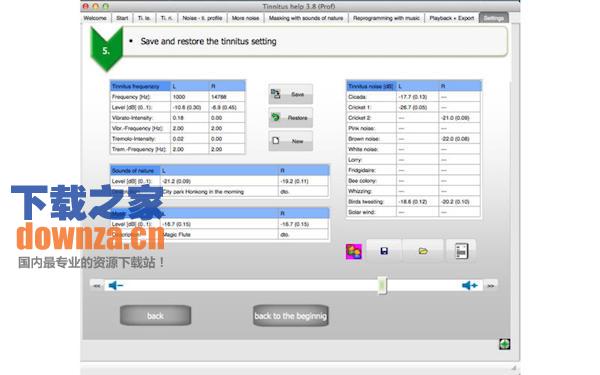Open the Playback + Export tab
Screen dimensions: 600x375
(x=452, y=18)
